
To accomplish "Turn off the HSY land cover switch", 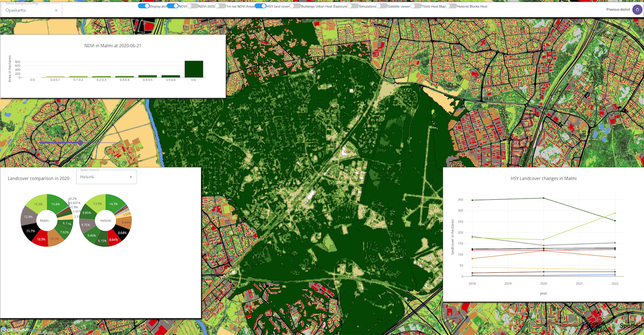I will click(260, 6).
